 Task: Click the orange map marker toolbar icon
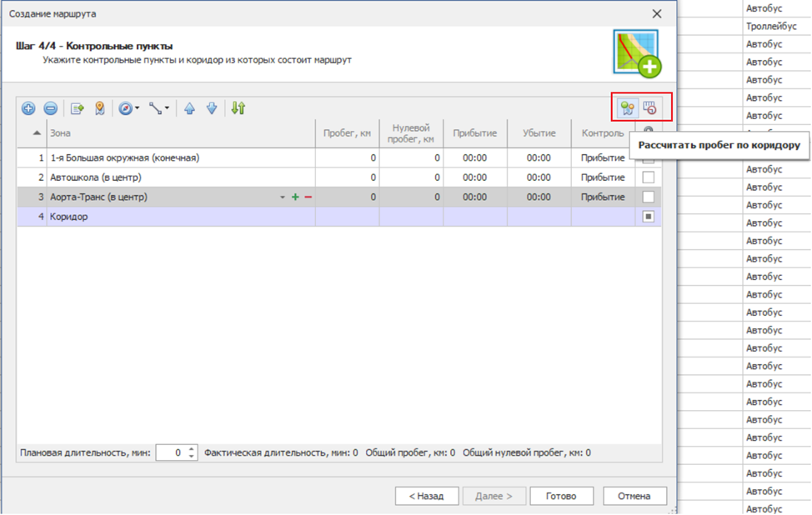[x=99, y=108]
